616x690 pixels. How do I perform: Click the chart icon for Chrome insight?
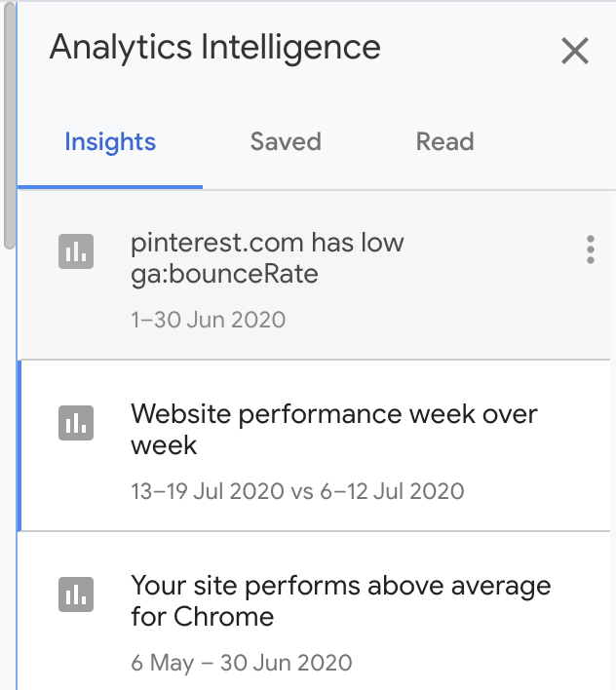75,592
